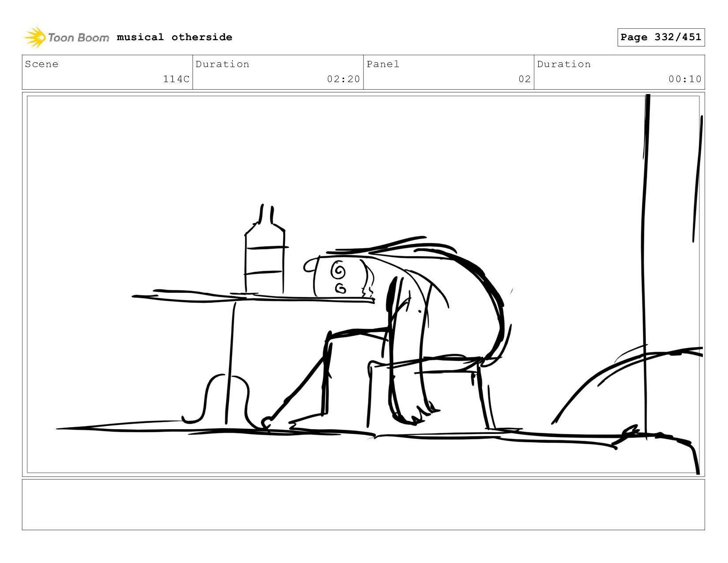Click the Toon Boom logo

tap(66, 37)
